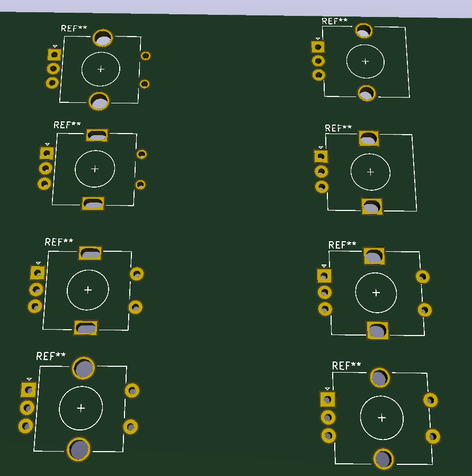Click the small dropdown arrow above the top-right footprint's pin 1
Image resolution: width=472 pixels, height=476 pixels.
tap(318, 38)
